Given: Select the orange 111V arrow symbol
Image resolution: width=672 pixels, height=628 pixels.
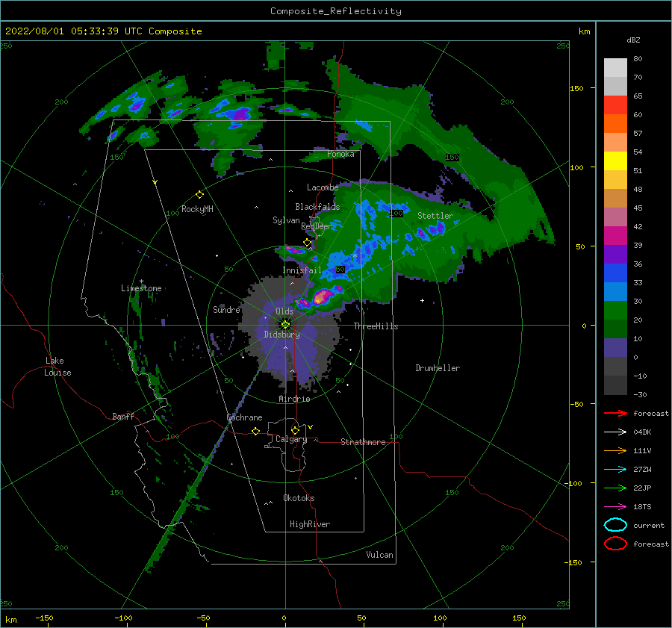Looking at the screenshot, I should click(x=615, y=450).
